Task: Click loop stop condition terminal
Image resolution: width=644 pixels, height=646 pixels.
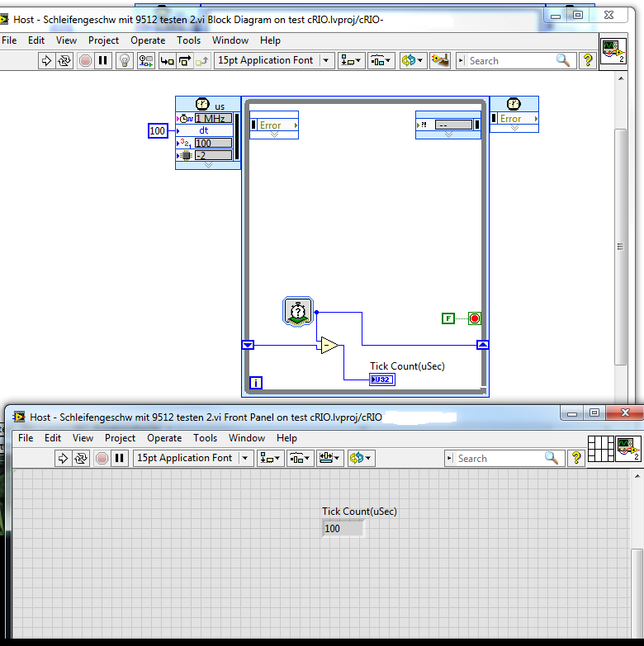Action: 475,318
